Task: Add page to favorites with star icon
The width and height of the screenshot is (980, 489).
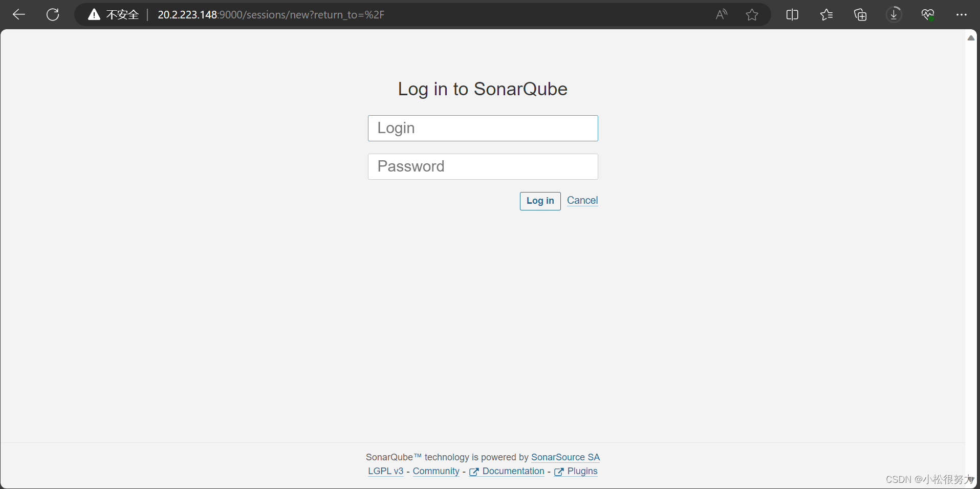Action: click(x=752, y=15)
